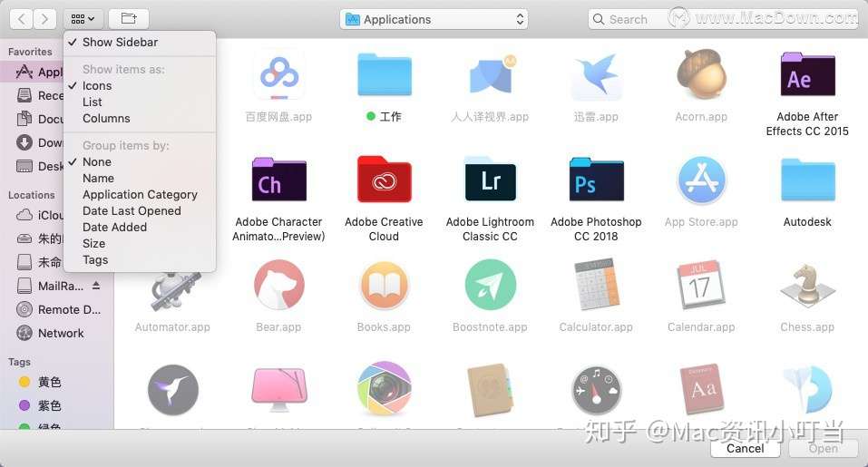This screenshot has width=868, height=467.
Task: Choose Columns view in the menu
Action: (140, 119)
